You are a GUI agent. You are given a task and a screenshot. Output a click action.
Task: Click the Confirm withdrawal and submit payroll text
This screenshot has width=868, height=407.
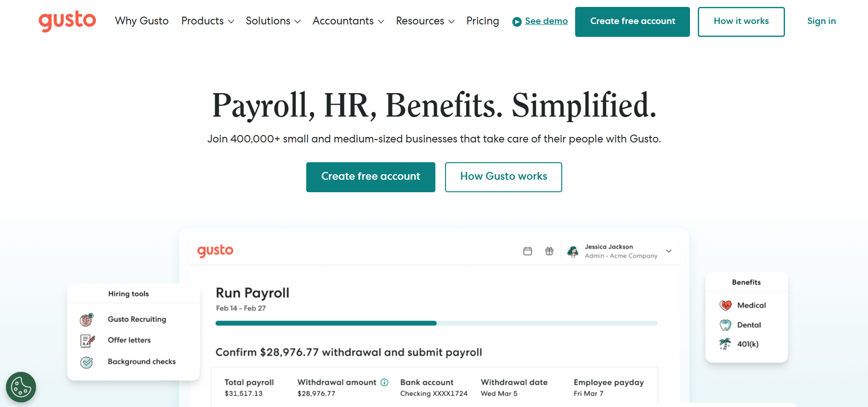[x=349, y=353]
